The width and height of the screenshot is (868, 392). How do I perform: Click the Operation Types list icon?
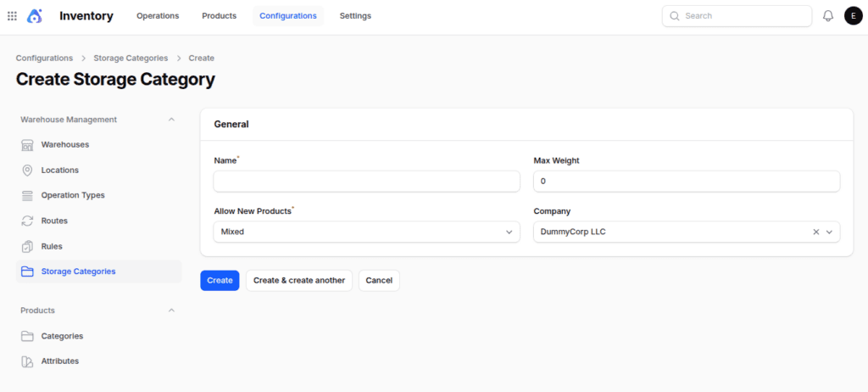[x=27, y=196]
